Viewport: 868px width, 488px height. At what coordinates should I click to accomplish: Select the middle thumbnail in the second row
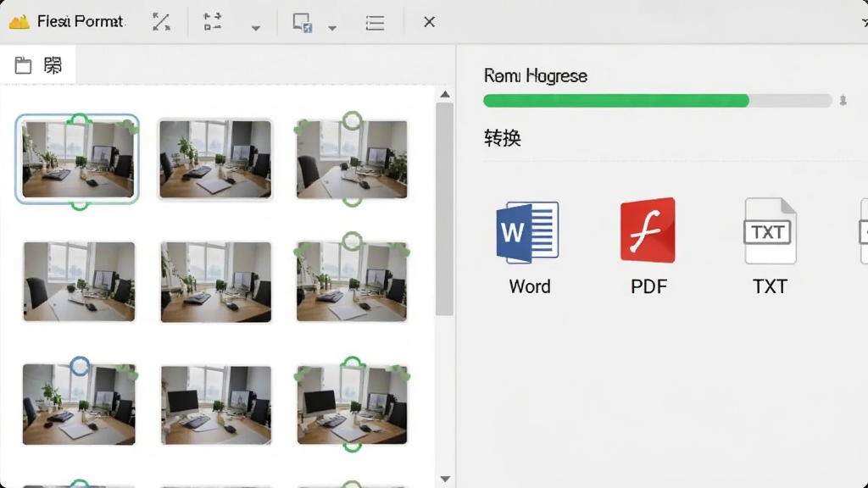pos(216,281)
